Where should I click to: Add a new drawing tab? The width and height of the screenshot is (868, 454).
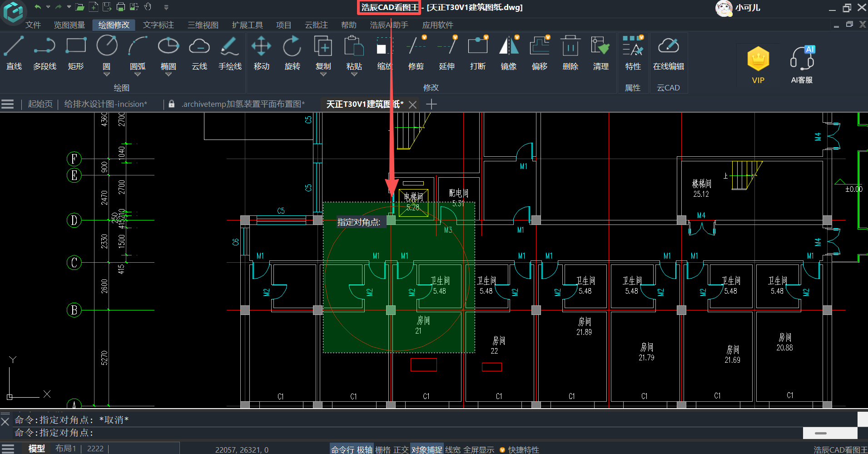tap(432, 104)
